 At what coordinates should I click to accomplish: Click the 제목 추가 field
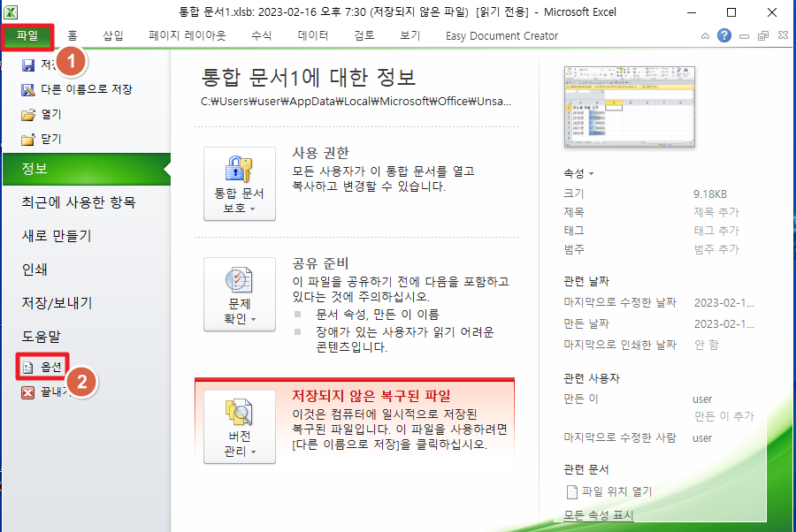(716, 212)
